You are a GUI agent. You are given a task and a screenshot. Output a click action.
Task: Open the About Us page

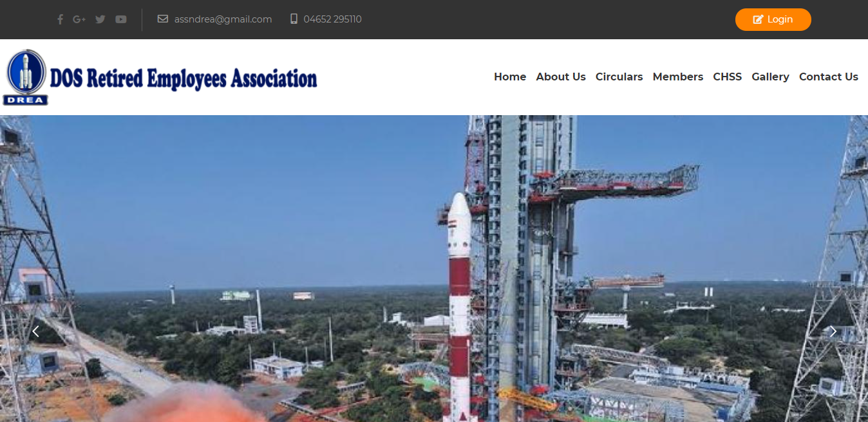(561, 77)
